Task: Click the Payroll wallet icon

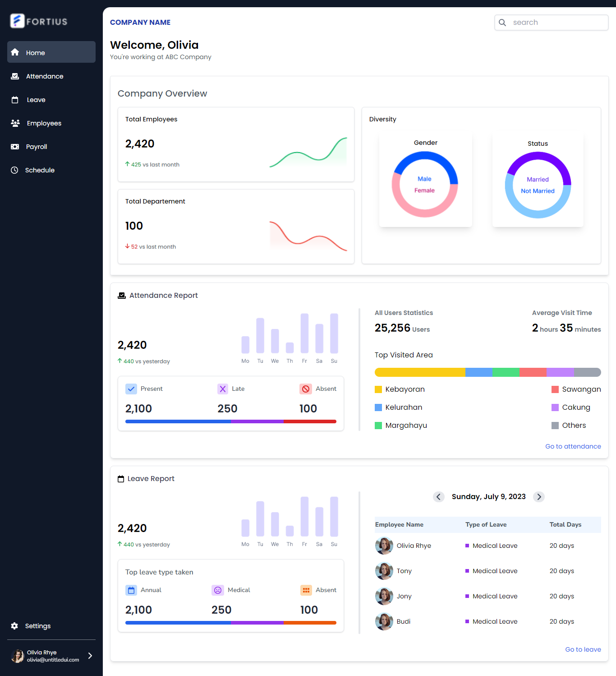Action: (x=15, y=147)
